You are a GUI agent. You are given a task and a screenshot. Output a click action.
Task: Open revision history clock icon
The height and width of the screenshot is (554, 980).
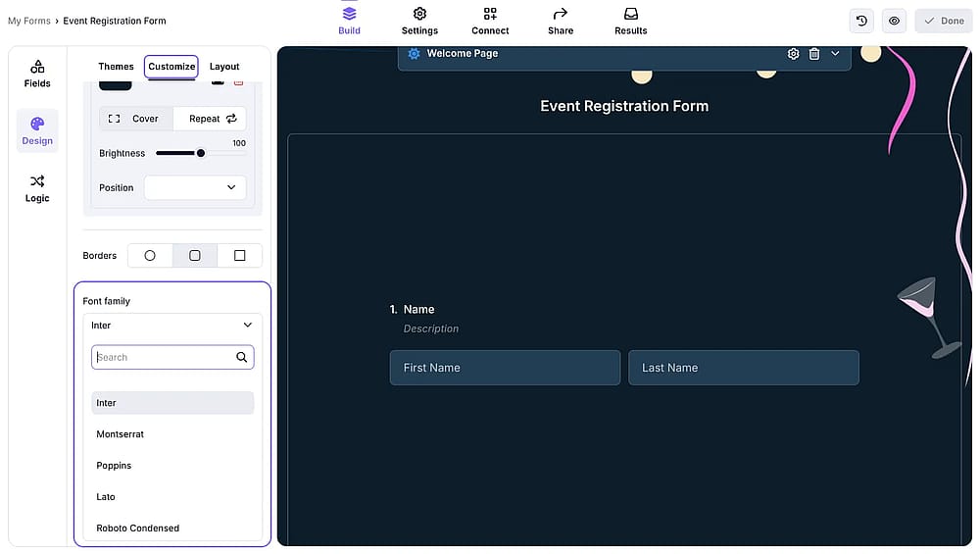[861, 21]
